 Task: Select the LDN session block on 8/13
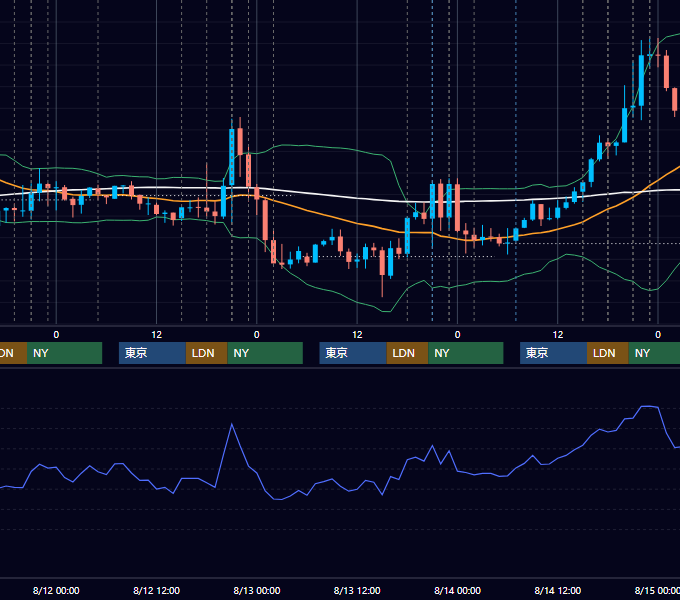click(407, 353)
